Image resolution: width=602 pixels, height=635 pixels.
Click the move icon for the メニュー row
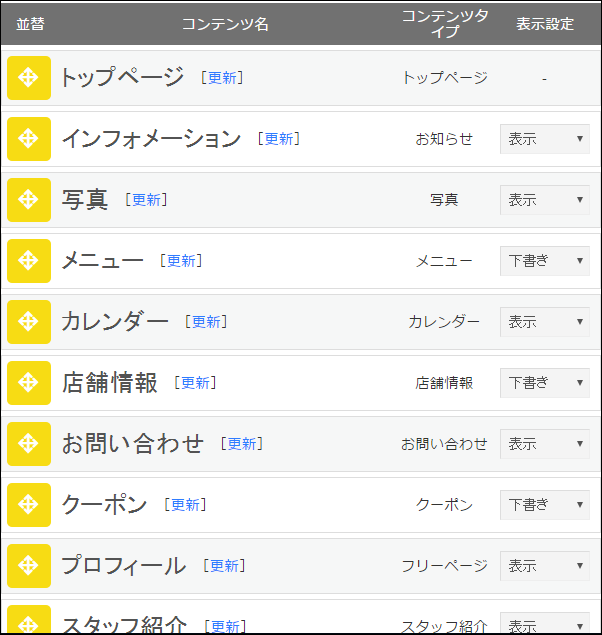click(x=28, y=261)
